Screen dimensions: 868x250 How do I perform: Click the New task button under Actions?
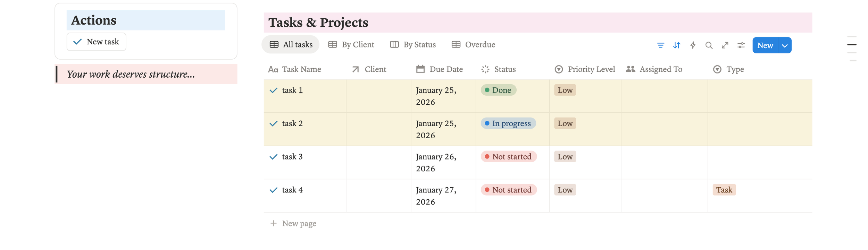[96, 42]
